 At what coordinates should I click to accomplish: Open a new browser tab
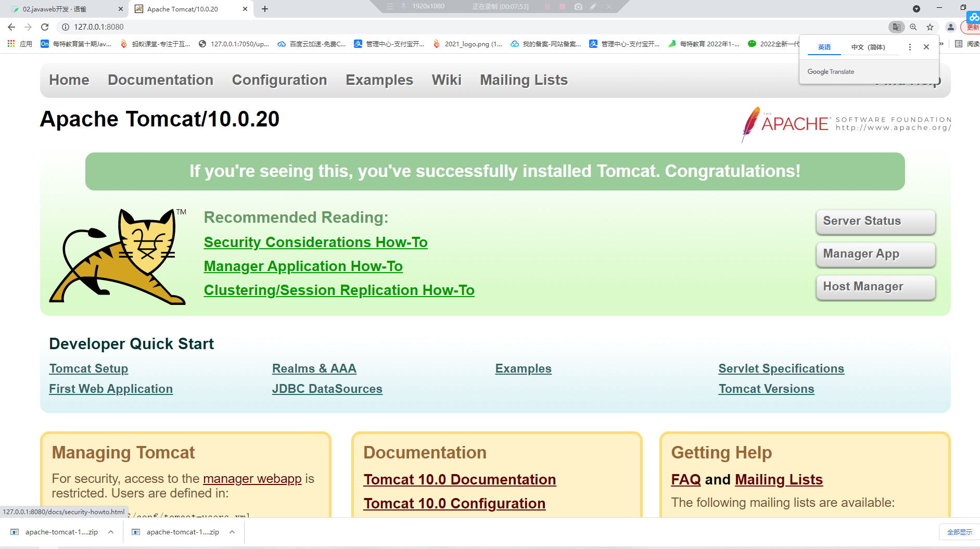[x=265, y=9]
